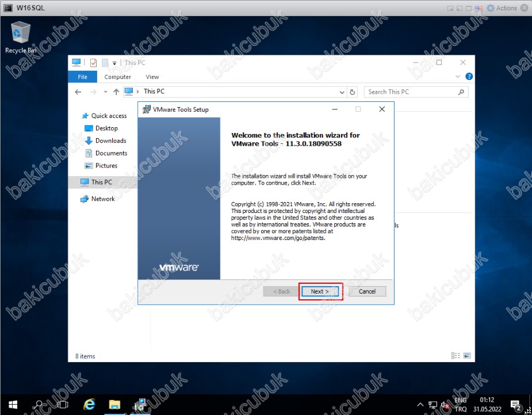This screenshot has width=532, height=415.
Task: Minimize the VMware Tools Setup dialog
Action: (335, 109)
